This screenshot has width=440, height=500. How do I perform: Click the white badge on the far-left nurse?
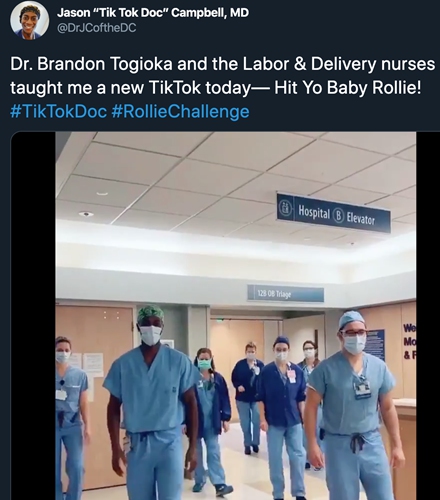pos(61,394)
